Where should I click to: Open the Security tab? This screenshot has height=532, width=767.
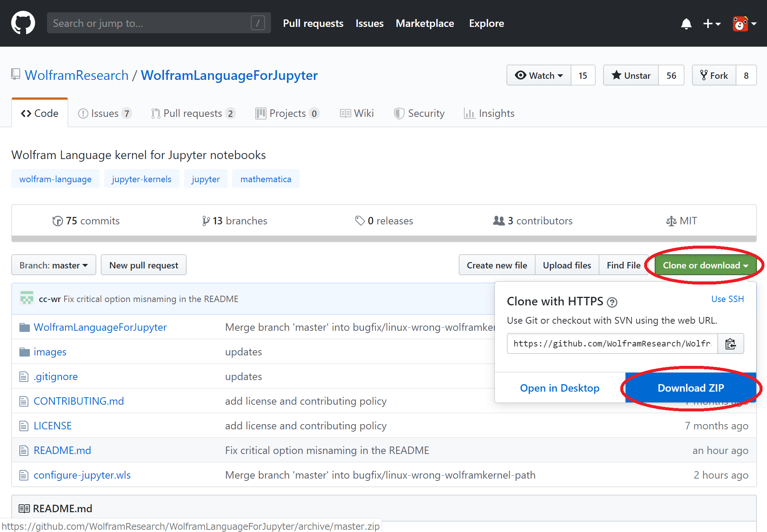419,113
